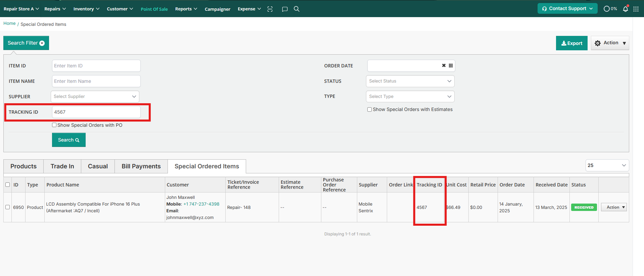Open the notifications bell icon
The image size is (644, 276).
tap(625, 9)
